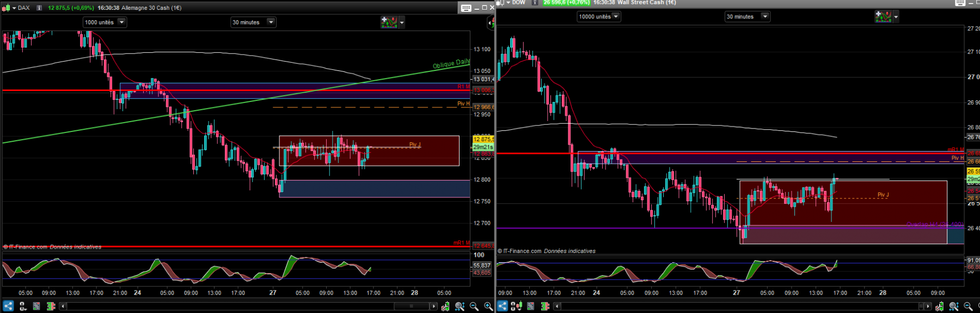Image resolution: width=980 pixels, height=313 pixels.
Task: Toggle chart link icon under DAX chart
Action: [x=22, y=306]
